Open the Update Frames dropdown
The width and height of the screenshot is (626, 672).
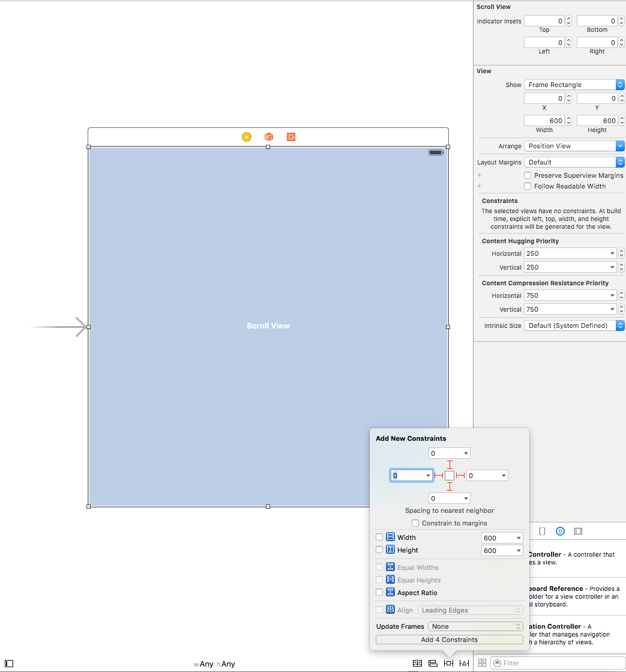475,626
